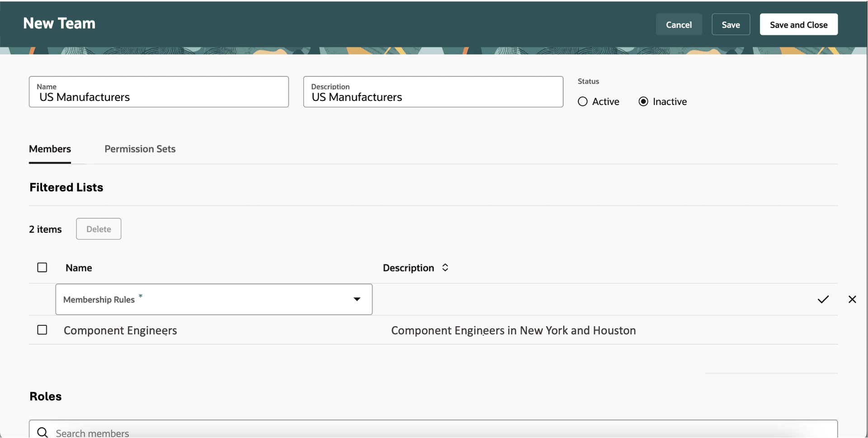Click 'Component Engineers in New York and Houston' description
Image resolution: width=868 pixels, height=438 pixels.
[513, 330]
